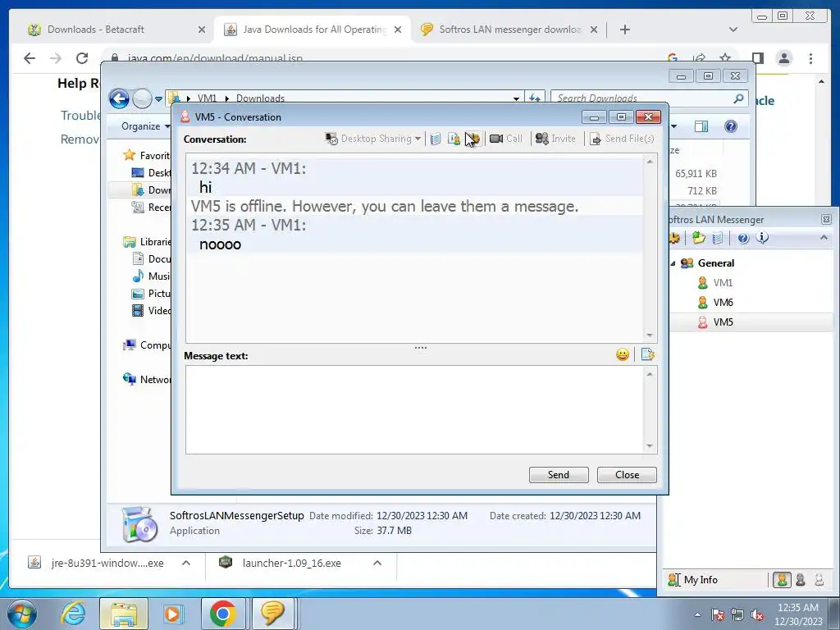The width and height of the screenshot is (840, 630).
Task: Open the blue help icon in LAN Messenger
Action: [x=742, y=238]
